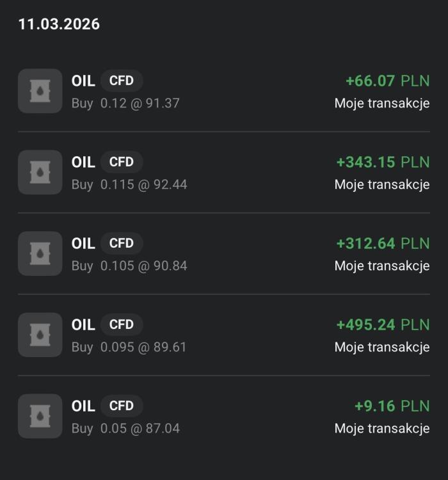Click the 11.03.2026 date header
The width and height of the screenshot is (448, 480).
pos(59,24)
